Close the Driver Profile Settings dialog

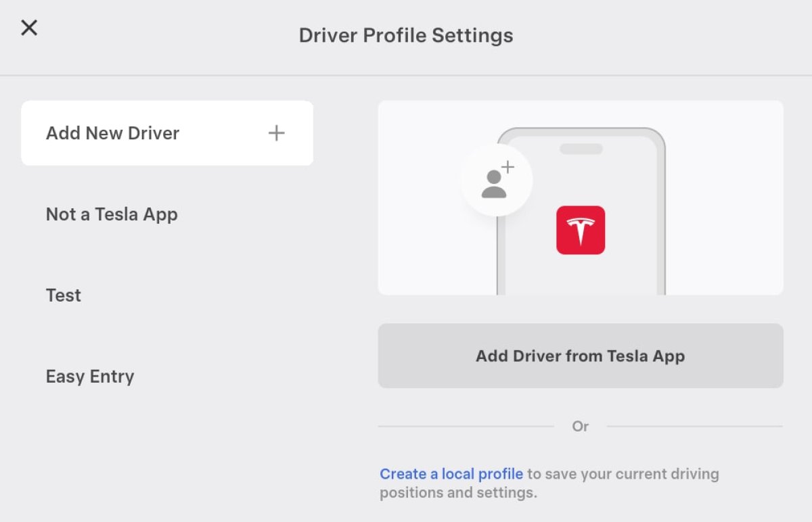(29, 28)
